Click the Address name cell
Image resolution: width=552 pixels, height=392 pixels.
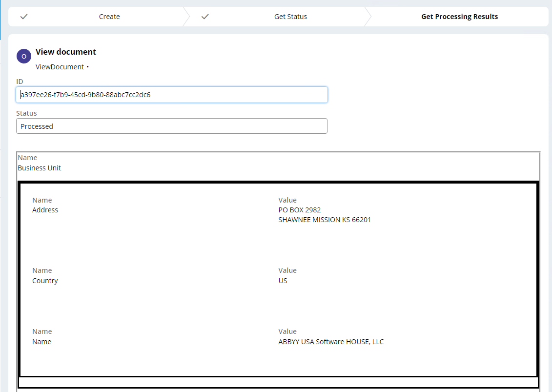45,210
